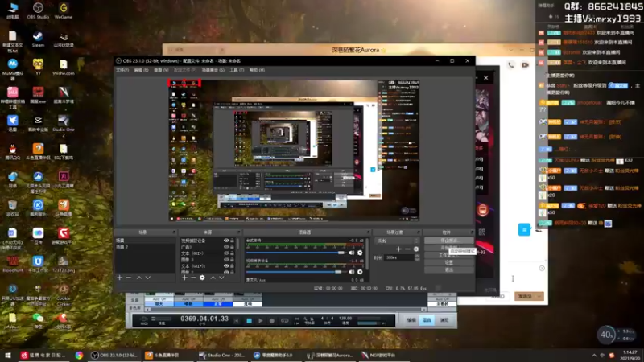Image resolution: width=644 pixels, height=362 pixels.
Task: Toggle visibility of 广告 source
Action: [226, 247]
